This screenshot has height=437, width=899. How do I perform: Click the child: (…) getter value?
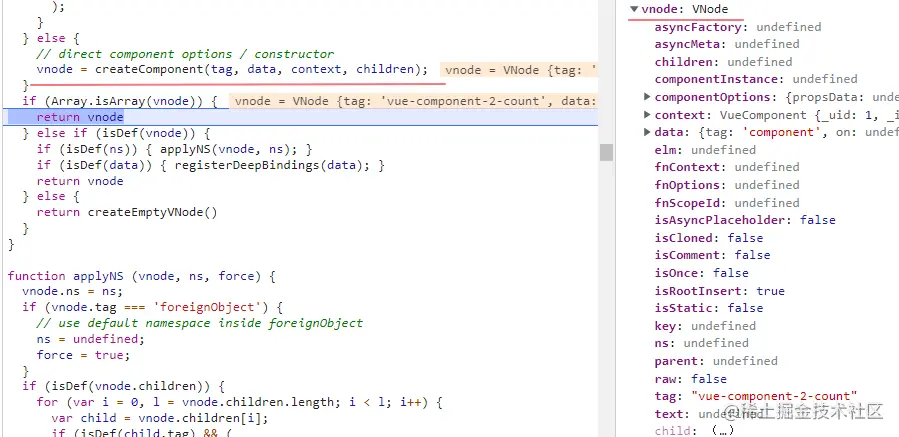click(722, 431)
